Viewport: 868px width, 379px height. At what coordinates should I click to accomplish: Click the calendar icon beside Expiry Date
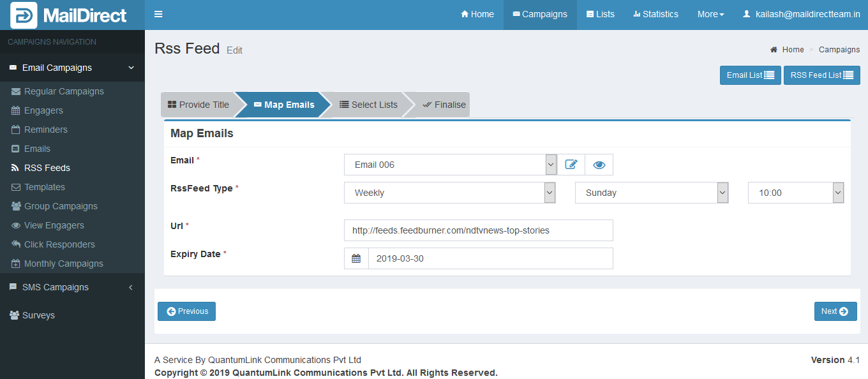[356, 258]
